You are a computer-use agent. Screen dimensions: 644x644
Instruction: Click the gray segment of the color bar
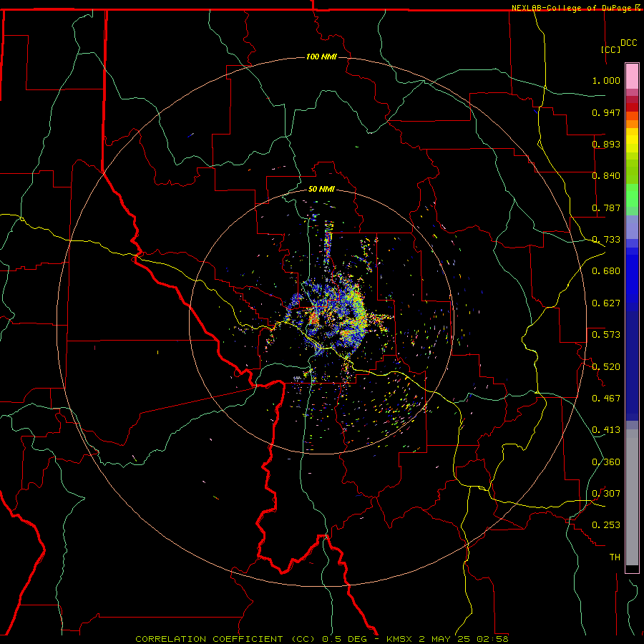[x=632, y=497]
